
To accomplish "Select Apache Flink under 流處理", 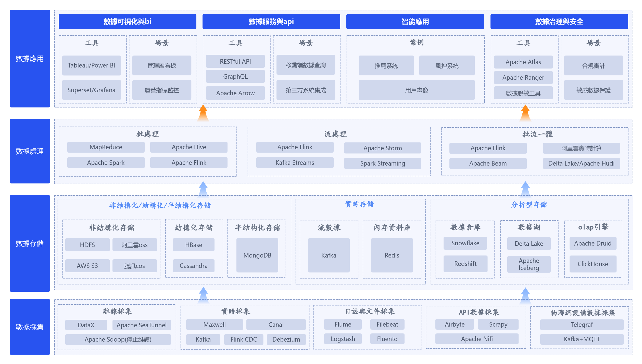I will (x=295, y=147).
